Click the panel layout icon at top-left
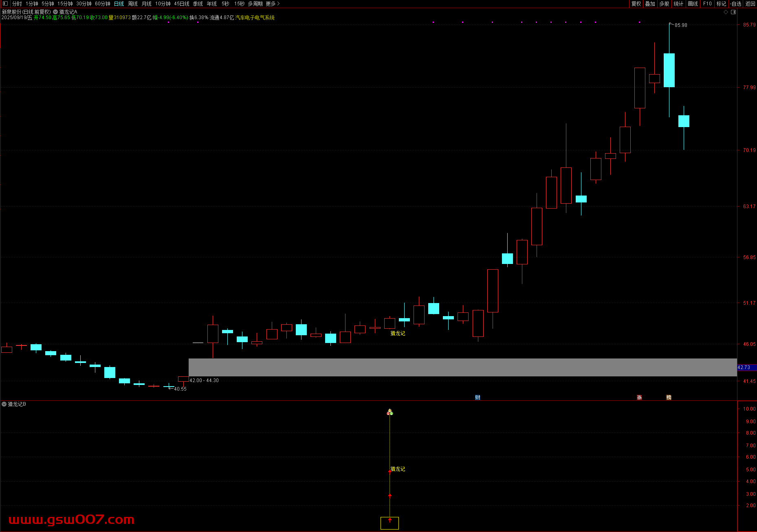757x532 pixels. pyautogui.click(x=5, y=4)
